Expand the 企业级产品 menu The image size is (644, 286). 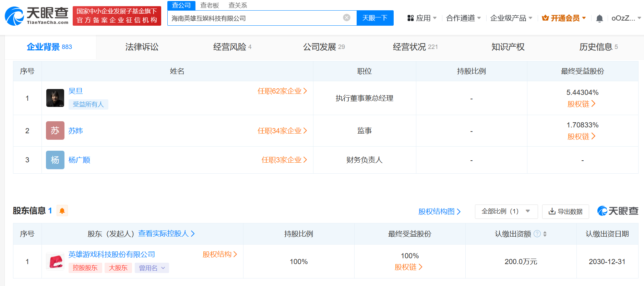click(511, 18)
